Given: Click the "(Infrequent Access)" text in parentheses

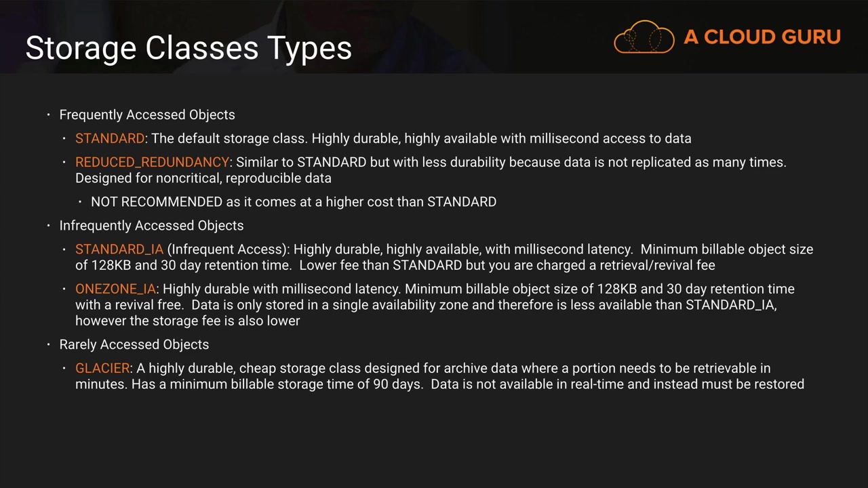Looking at the screenshot, I should (228, 249).
